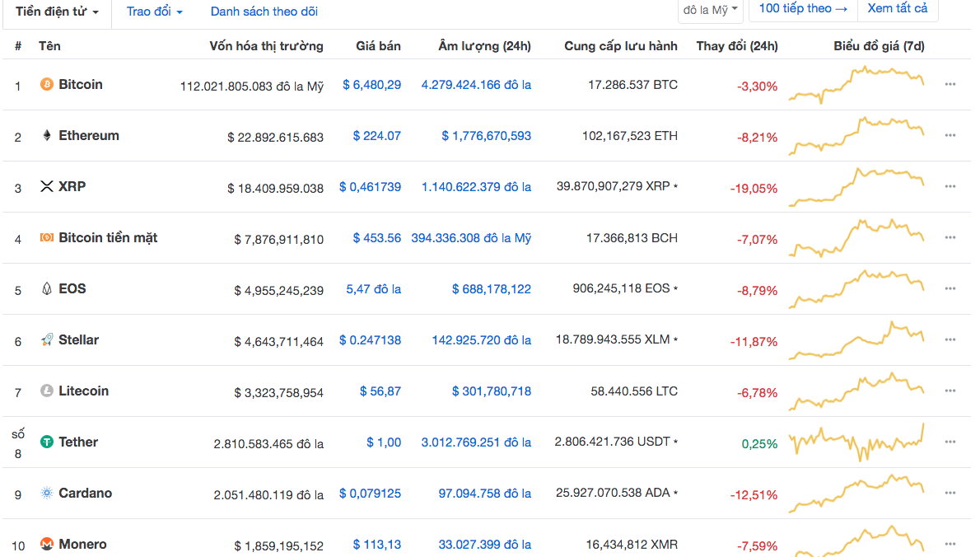Viewport: 980px width, 557px height.
Task: Click the EOS logo icon
Action: pos(47,289)
